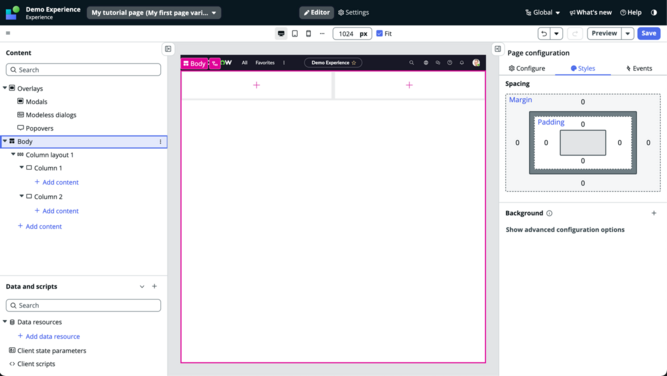Open the Help menu

pos(631,12)
